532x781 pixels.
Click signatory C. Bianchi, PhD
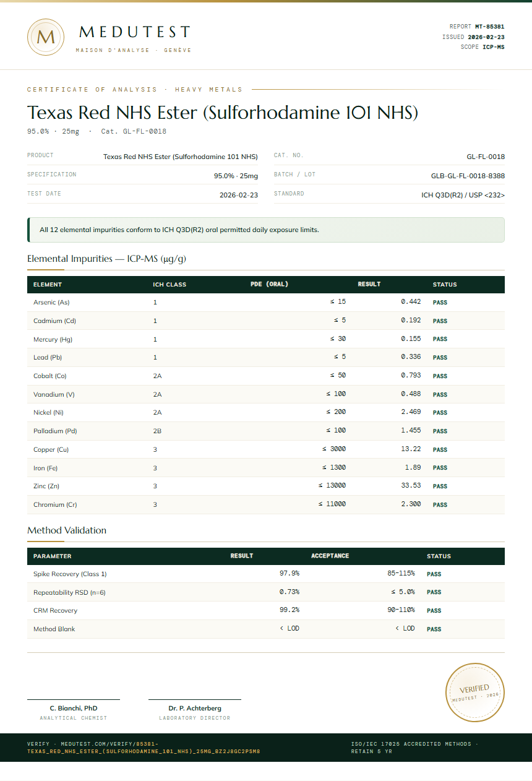click(x=74, y=708)
